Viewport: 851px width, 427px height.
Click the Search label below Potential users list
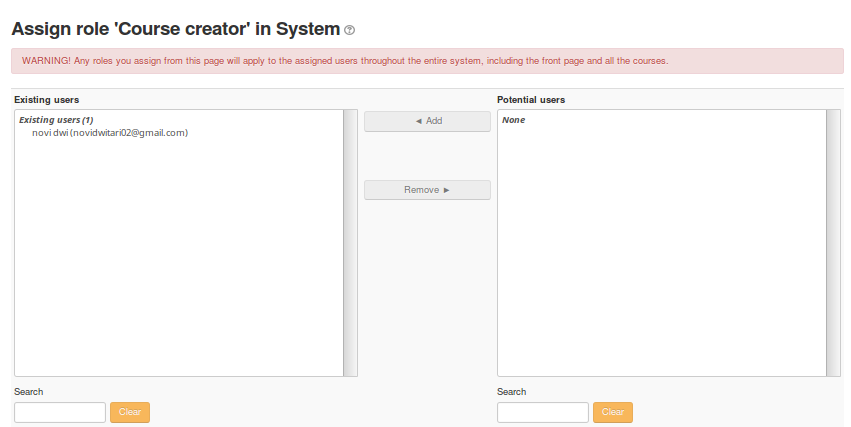512,392
